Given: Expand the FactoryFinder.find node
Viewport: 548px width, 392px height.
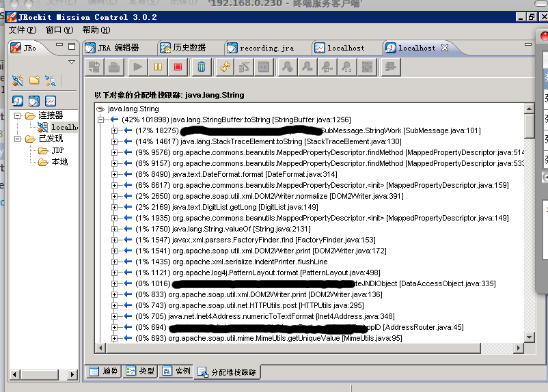Looking at the screenshot, I should click(114, 240).
